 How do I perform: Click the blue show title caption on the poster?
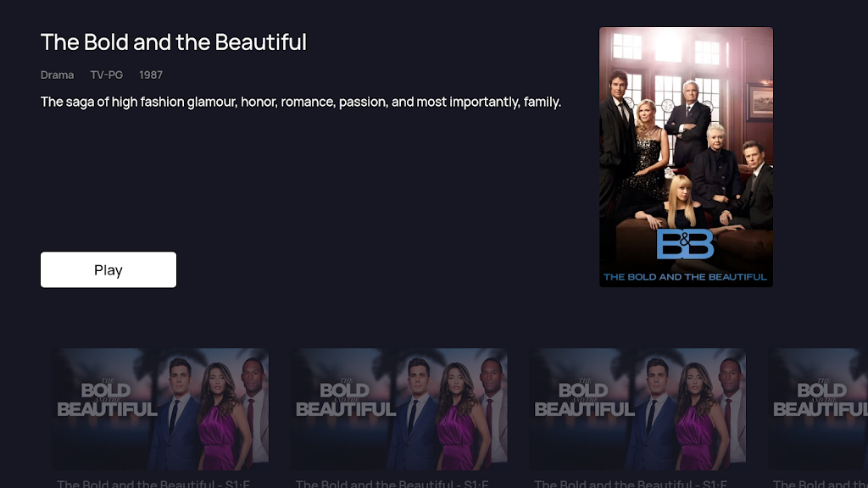[685, 277]
